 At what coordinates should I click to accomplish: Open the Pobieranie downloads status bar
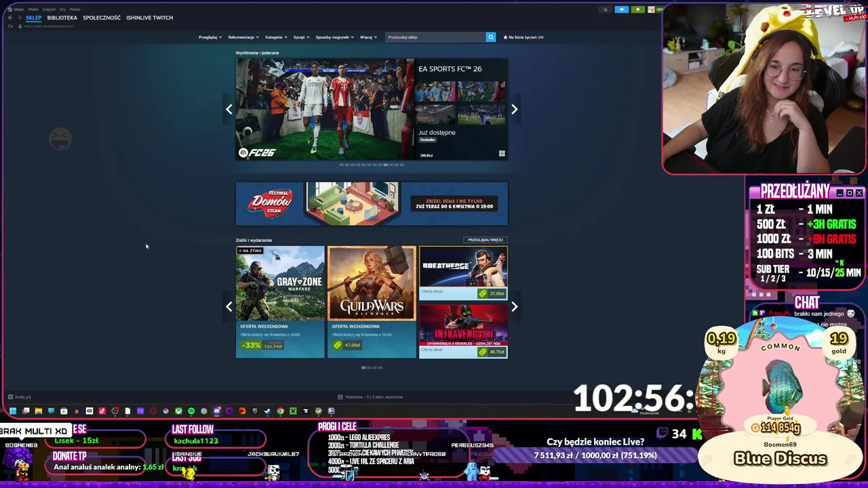370,397
